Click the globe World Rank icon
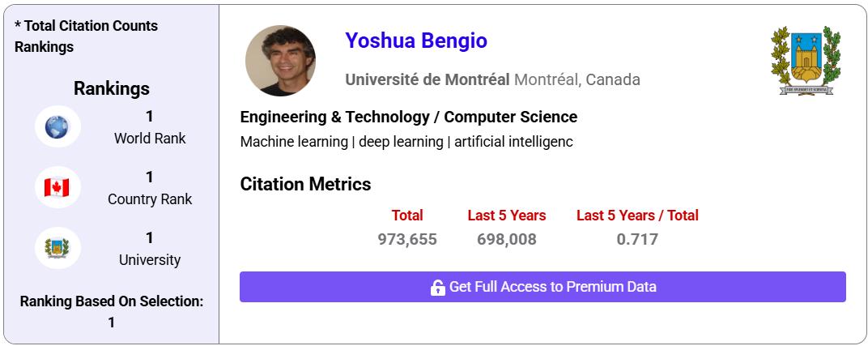The height and width of the screenshot is (346, 868). [x=57, y=127]
